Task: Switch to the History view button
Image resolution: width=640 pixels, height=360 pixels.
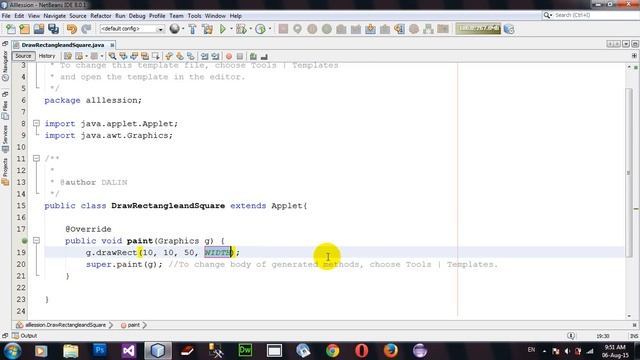Action: coord(47,56)
